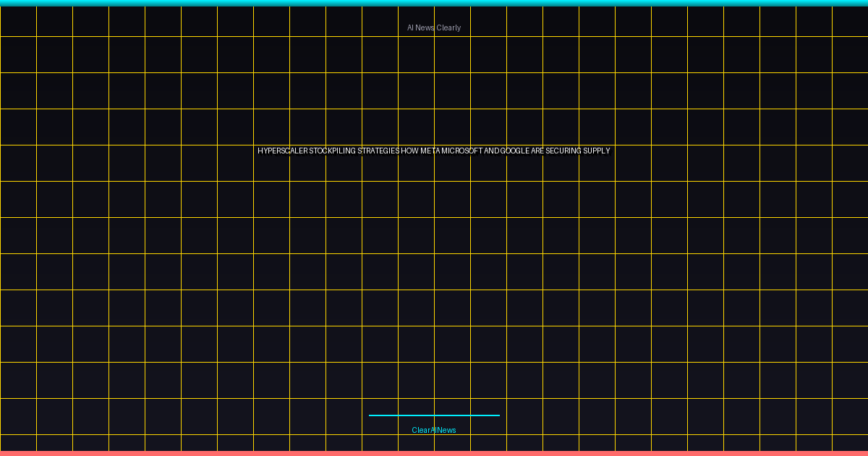Select the word 'MICROSOFT' in the headline
Viewport: 868px width, 456px height.
coord(461,151)
